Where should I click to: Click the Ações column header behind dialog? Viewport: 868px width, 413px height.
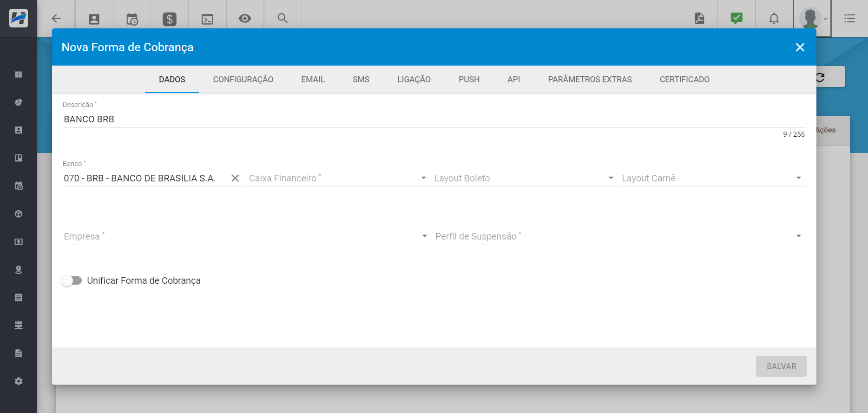coord(826,130)
